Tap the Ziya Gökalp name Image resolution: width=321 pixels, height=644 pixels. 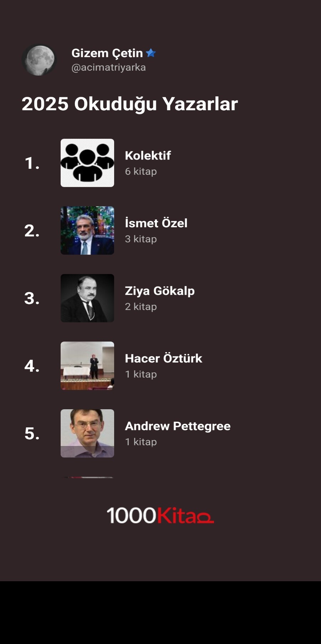[159, 291]
